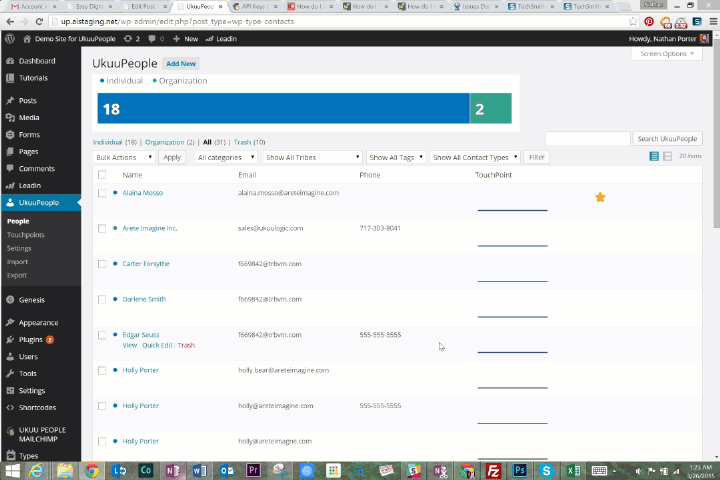The image size is (720, 480).
Task: Open WordPress Settings in main sidebar
Action: [32, 390]
